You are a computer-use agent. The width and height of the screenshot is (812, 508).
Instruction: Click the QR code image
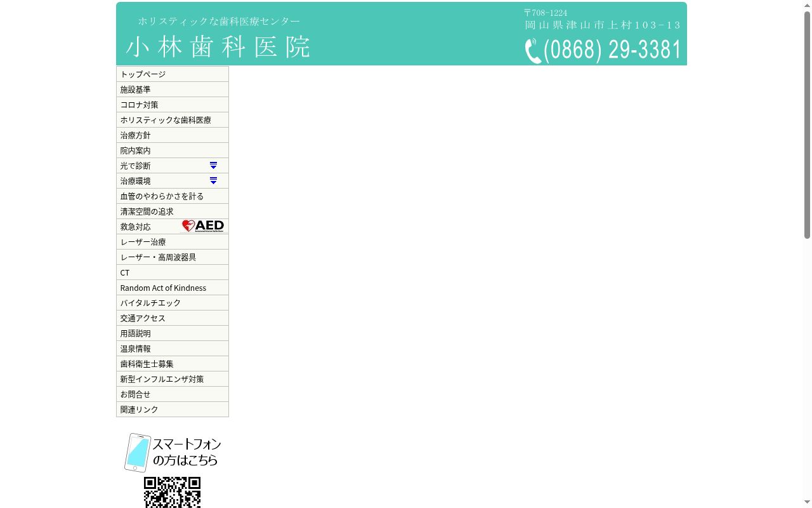tap(172, 493)
